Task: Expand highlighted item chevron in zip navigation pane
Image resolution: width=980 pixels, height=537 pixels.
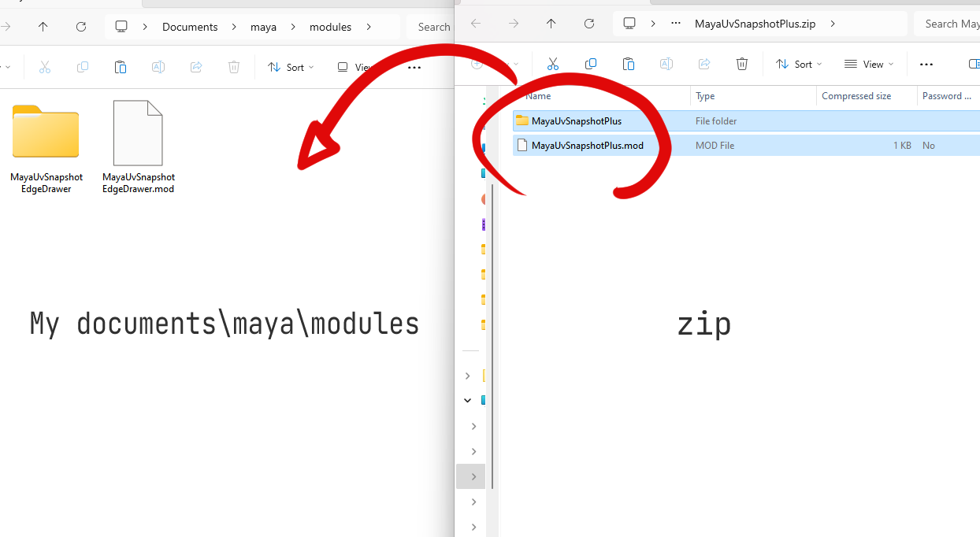Action: pos(473,476)
